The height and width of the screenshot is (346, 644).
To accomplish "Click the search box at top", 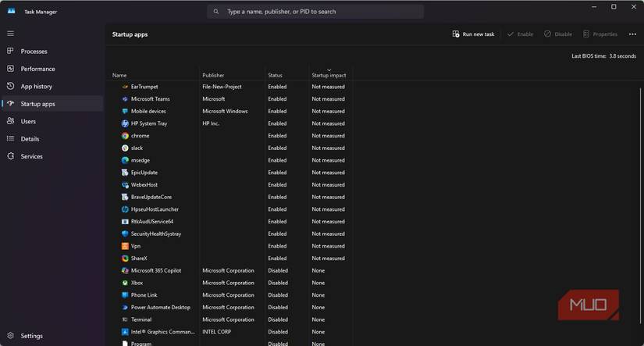I will [x=315, y=12].
